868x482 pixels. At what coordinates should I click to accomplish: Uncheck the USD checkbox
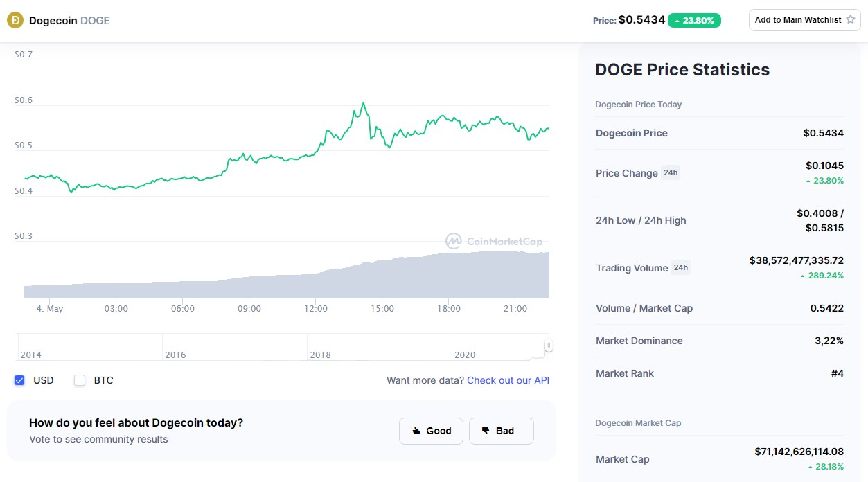(x=19, y=380)
